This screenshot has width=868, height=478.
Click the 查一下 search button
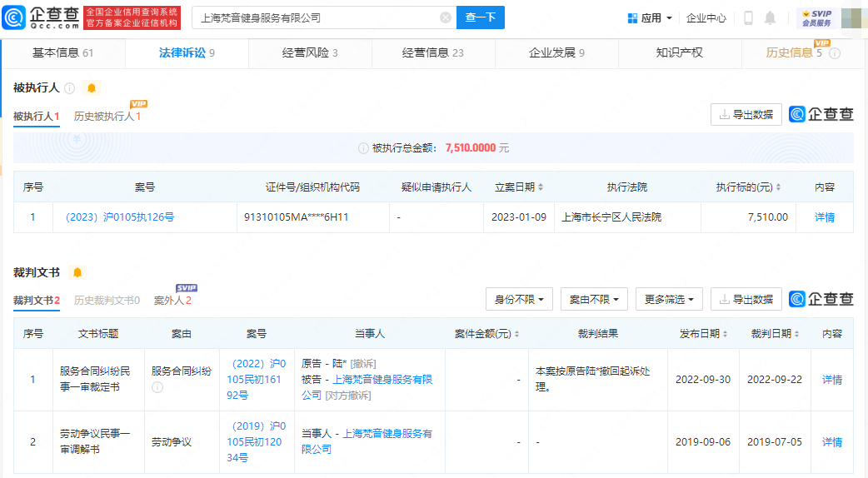(x=481, y=17)
